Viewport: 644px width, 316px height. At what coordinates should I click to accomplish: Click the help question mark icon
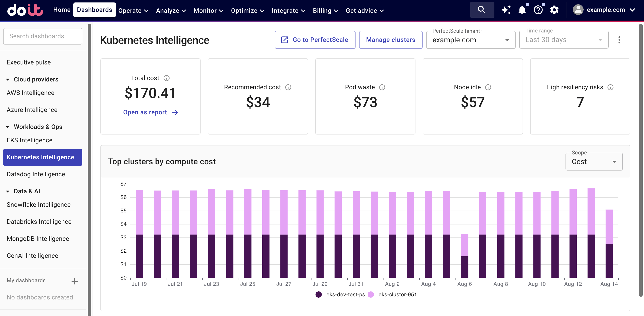pos(538,10)
